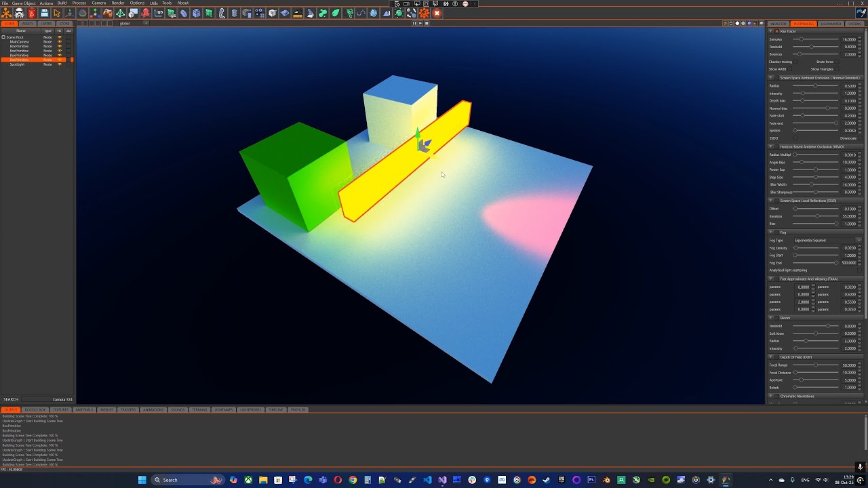The width and height of the screenshot is (868, 488).
Task: Collapse the Scene Root tree node
Action: [x=3, y=37]
